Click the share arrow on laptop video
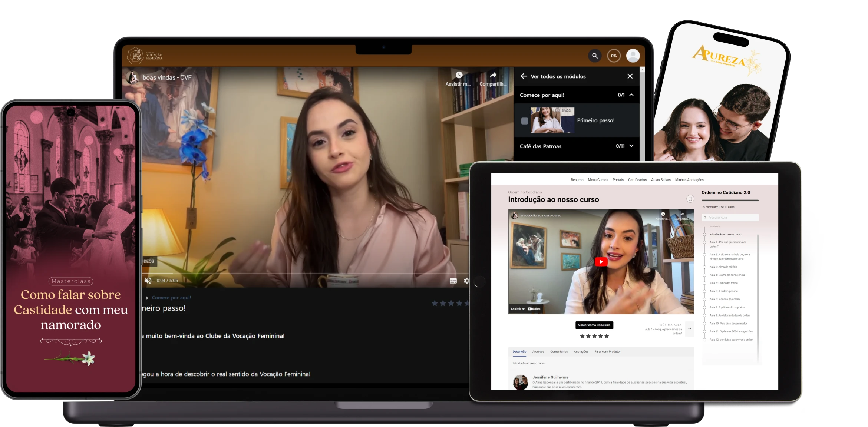Screen dimensions: 868x427 click(x=493, y=75)
